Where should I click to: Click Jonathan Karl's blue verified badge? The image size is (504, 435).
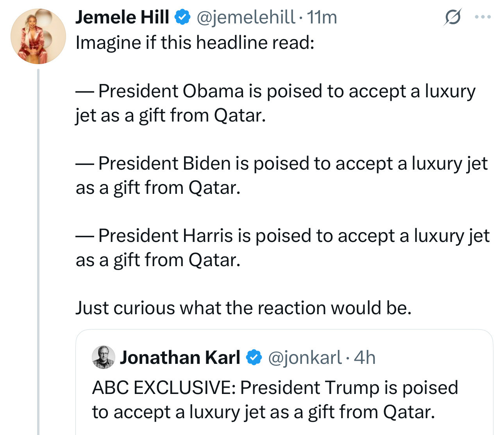pyautogui.click(x=254, y=358)
